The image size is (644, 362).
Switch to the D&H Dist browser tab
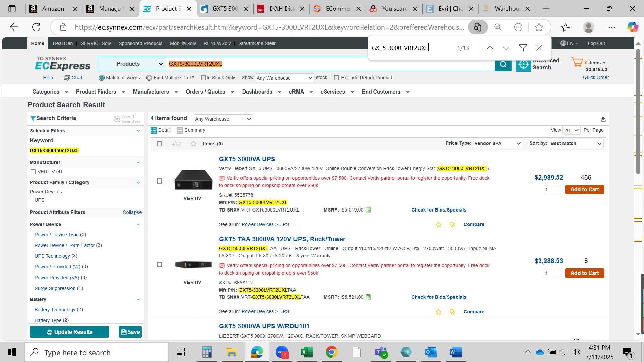point(281,9)
